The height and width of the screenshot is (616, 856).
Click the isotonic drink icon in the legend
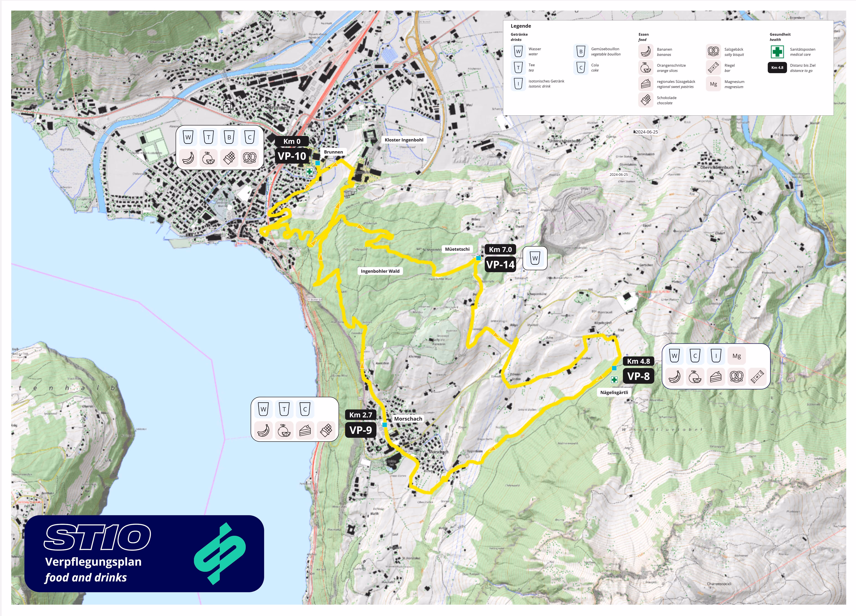518,84
